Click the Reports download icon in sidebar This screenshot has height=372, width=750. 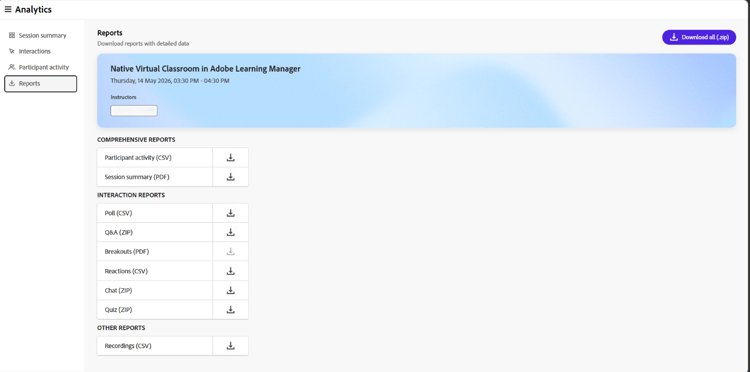12,84
